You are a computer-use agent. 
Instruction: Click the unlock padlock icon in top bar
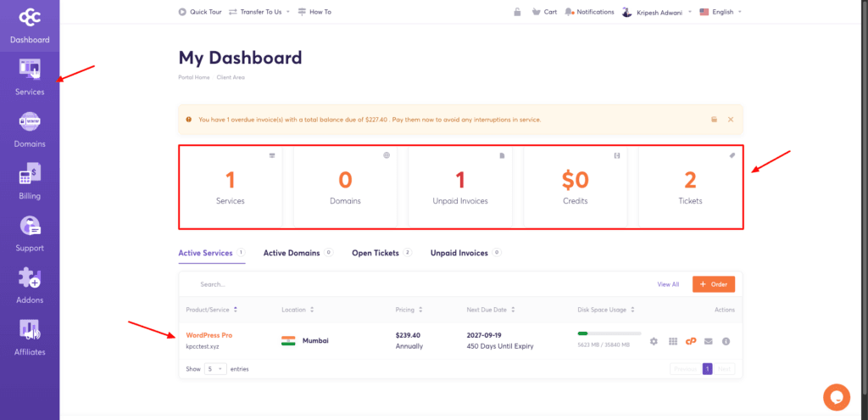click(517, 12)
